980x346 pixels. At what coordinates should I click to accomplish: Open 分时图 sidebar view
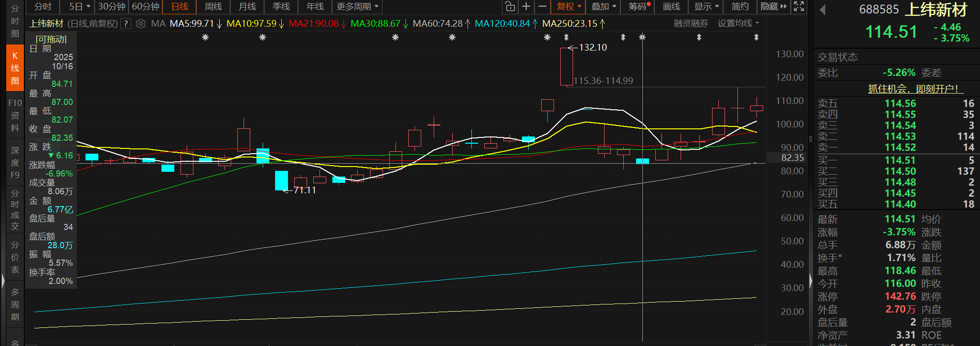15,21
